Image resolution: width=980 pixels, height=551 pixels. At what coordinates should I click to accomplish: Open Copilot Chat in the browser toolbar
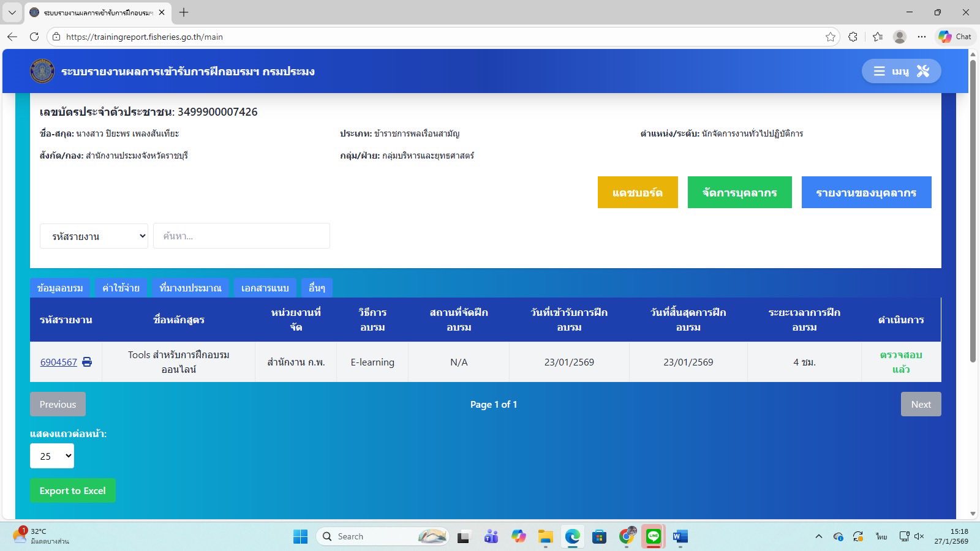955,37
